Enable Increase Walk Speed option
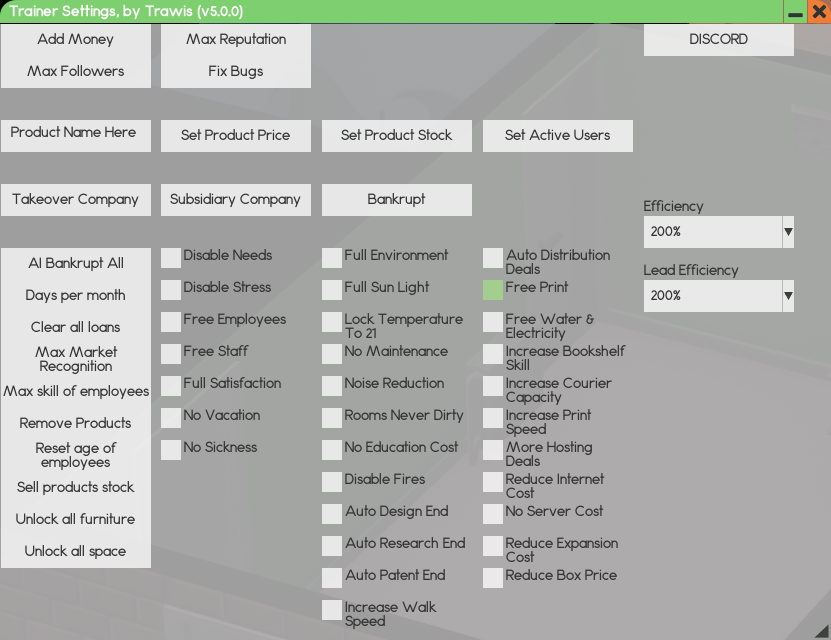This screenshot has height=640, width=831. point(332,610)
